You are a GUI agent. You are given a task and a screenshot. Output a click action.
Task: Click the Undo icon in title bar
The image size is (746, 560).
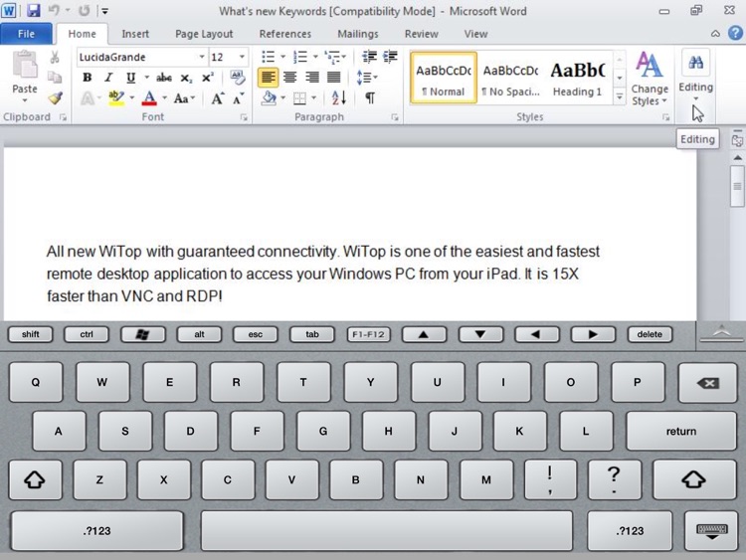[54, 10]
